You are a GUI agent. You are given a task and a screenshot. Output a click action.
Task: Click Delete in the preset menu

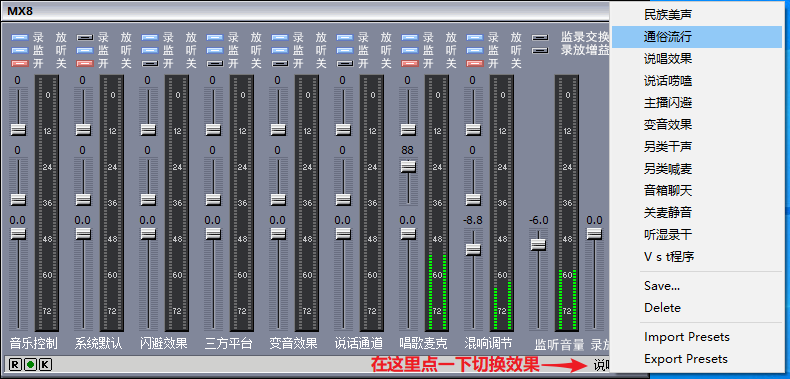[697, 308]
